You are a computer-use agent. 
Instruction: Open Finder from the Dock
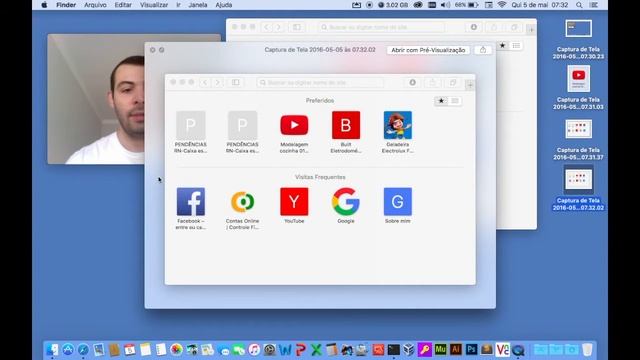pos(53,350)
